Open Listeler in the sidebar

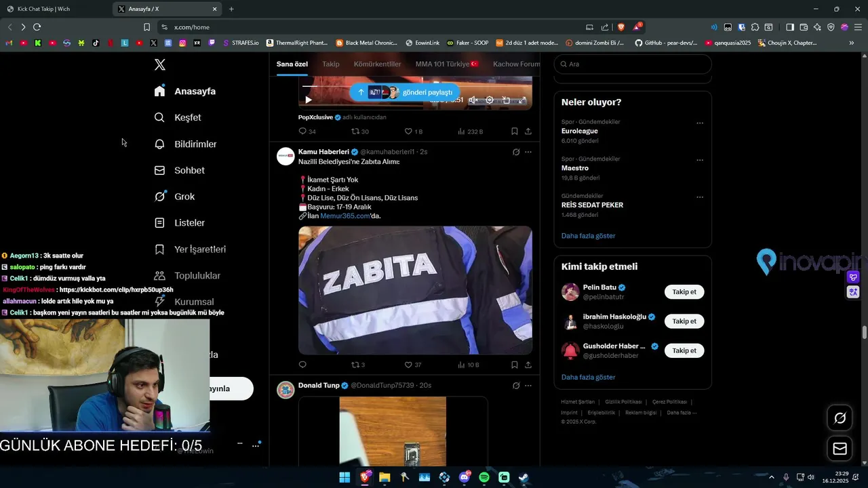pos(179,222)
